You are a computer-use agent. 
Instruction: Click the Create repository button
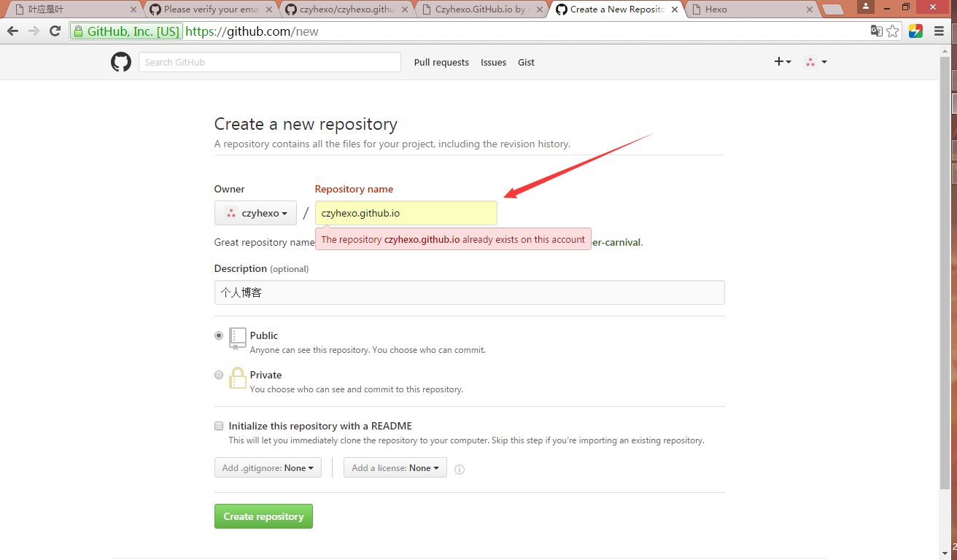(263, 516)
